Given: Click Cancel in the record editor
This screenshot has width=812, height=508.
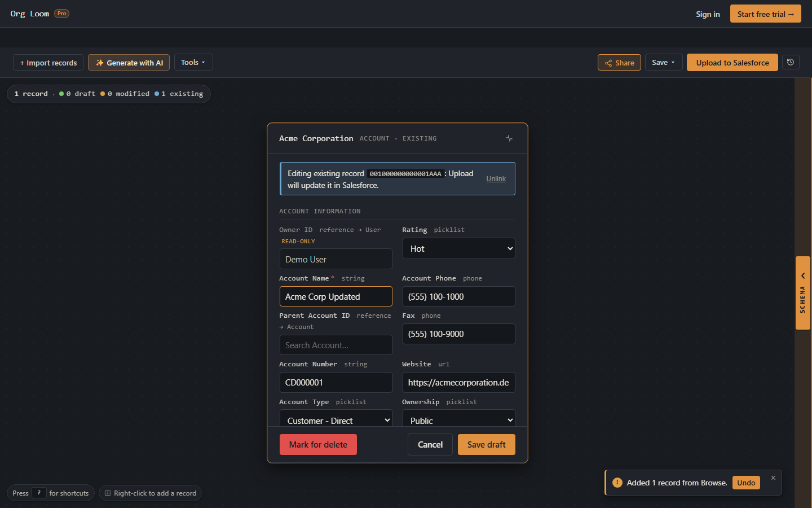Looking at the screenshot, I should pos(430,445).
